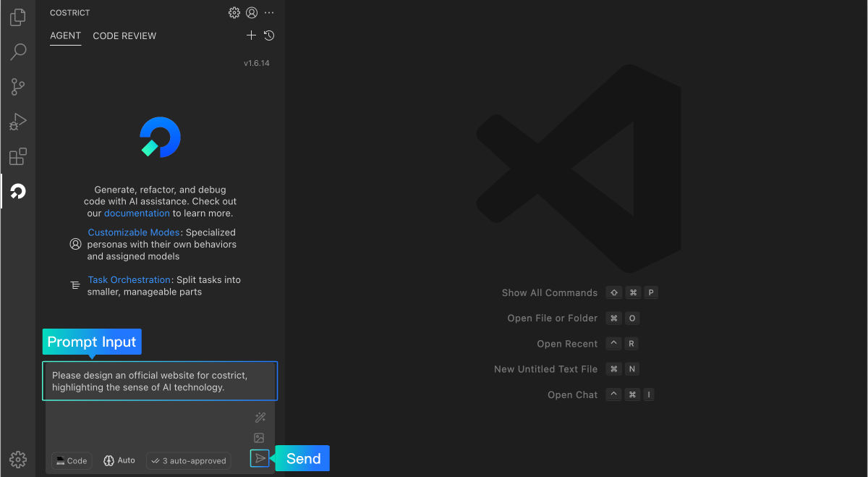
Task: Open the documentation link
Action: pos(137,213)
